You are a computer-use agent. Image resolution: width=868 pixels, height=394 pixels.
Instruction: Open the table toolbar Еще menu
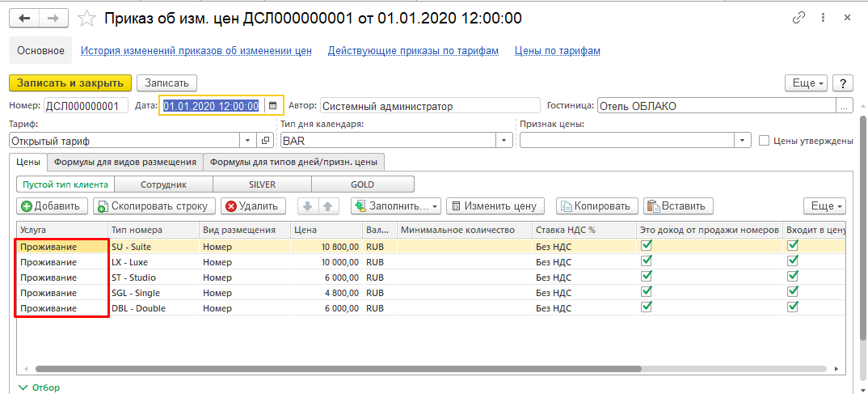[x=825, y=206]
